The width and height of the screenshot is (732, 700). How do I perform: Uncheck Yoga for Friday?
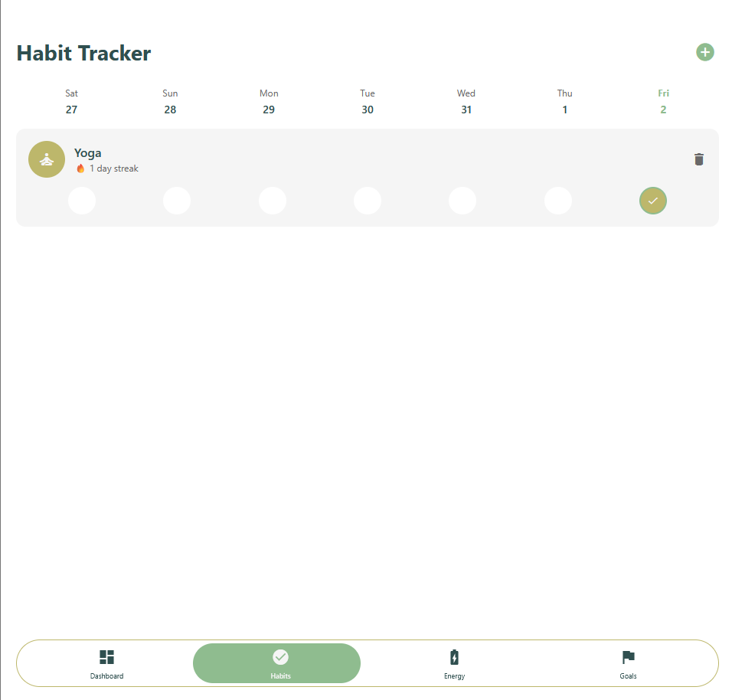[x=652, y=201]
